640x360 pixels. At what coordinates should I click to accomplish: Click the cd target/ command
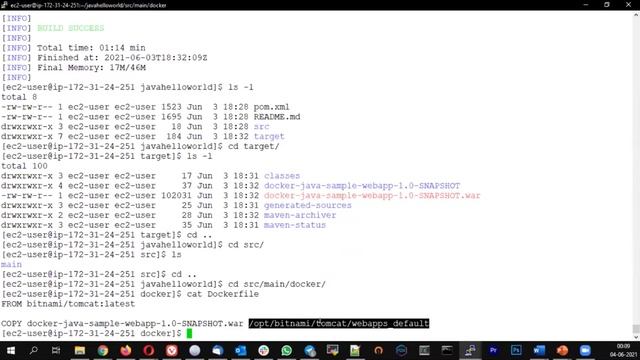pyautogui.click(x=253, y=146)
